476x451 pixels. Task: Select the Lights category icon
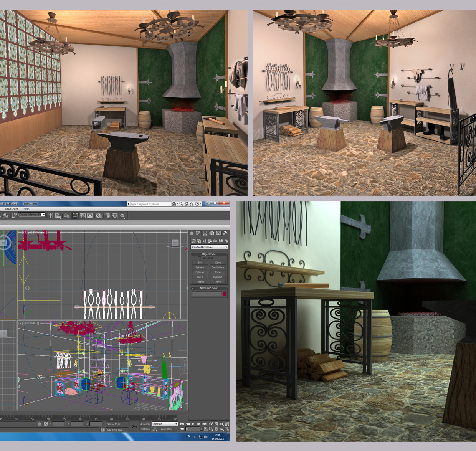[204, 241]
